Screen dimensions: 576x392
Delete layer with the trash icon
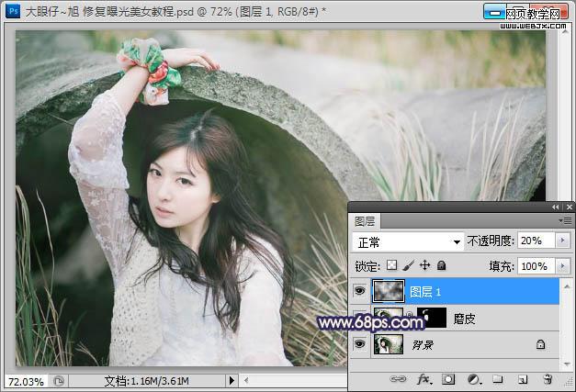[x=548, y=379]
